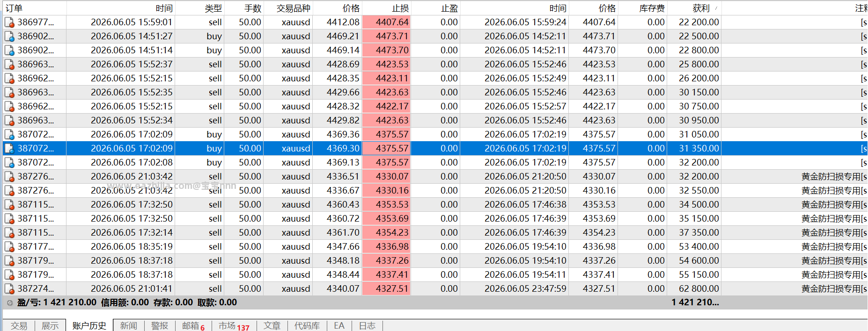868x331 pixels.
Task: Click 获利 column header with sort arrow
Action: click(x=694, y=8)
